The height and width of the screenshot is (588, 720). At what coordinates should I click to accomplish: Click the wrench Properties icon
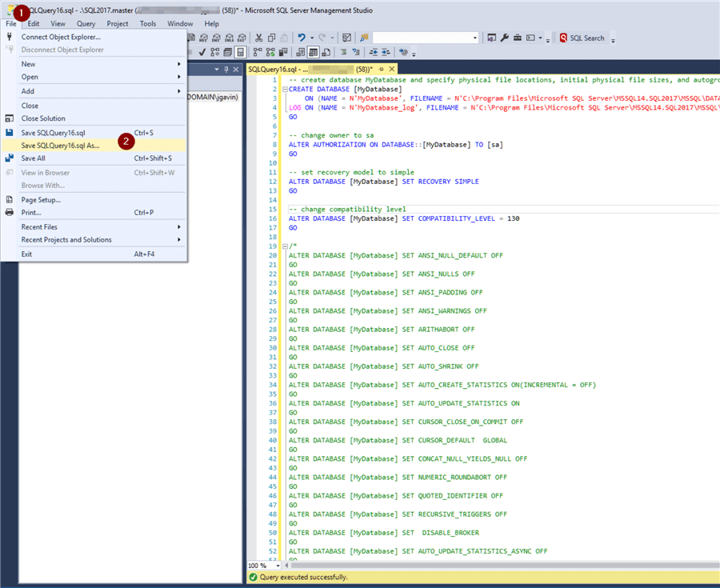tap(504, 38)
